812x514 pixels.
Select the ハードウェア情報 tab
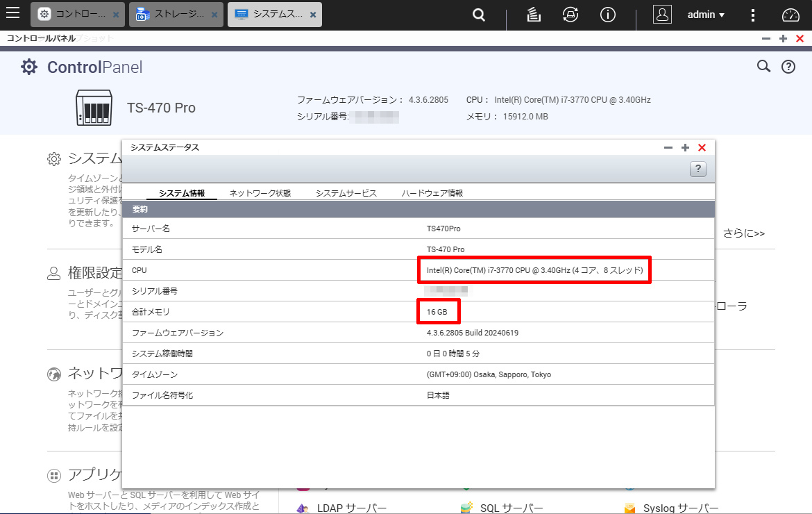point(432,193)
